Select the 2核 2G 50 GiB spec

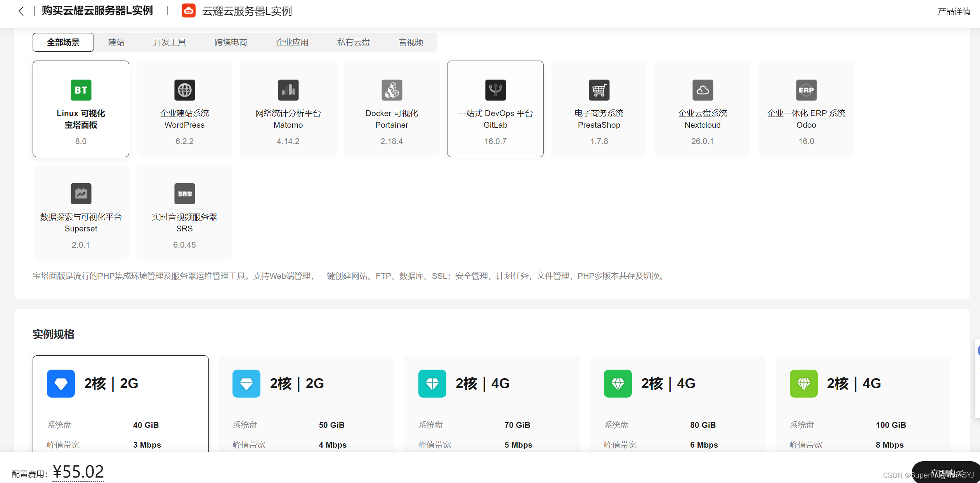[x=306, y=404]
